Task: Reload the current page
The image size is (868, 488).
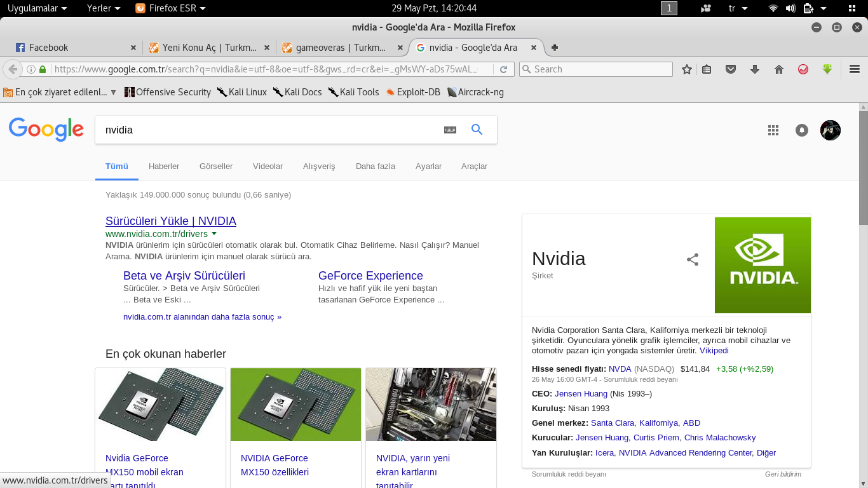Action: (x=503, y=69)
